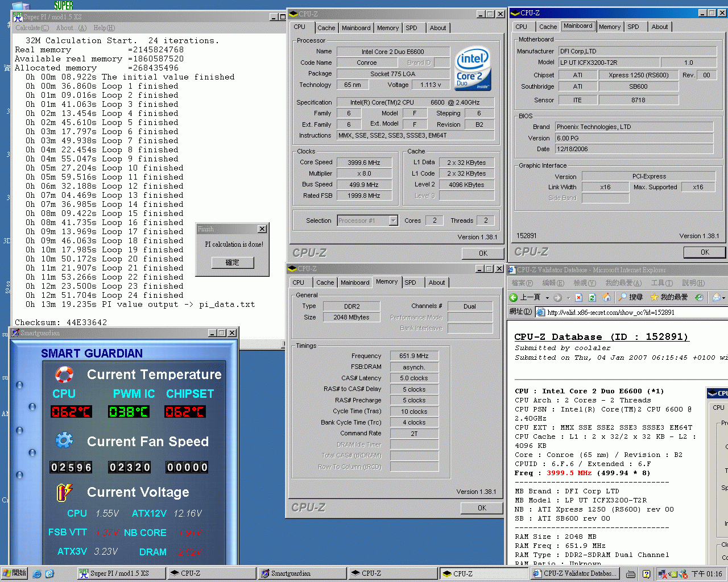This screenshot has height=582, width=728.
Task: Click the IE Forward arrow icon
Action: click(x=557, y=297)
